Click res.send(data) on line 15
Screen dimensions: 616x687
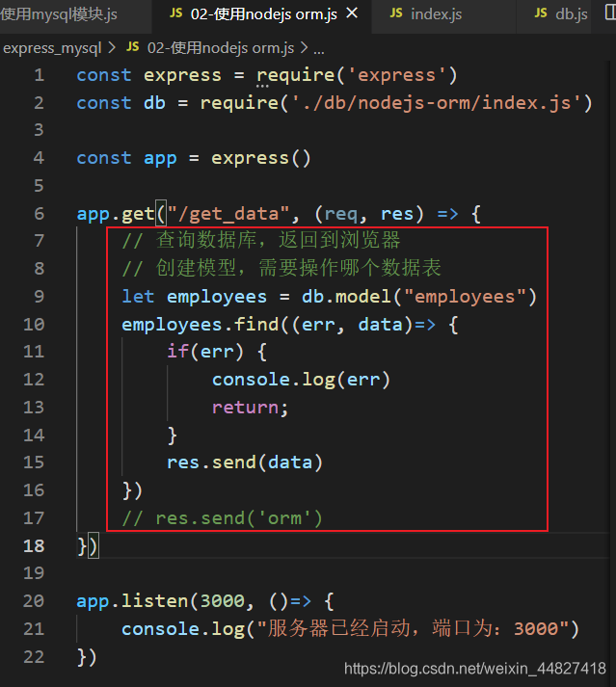(x=245, y=462)
